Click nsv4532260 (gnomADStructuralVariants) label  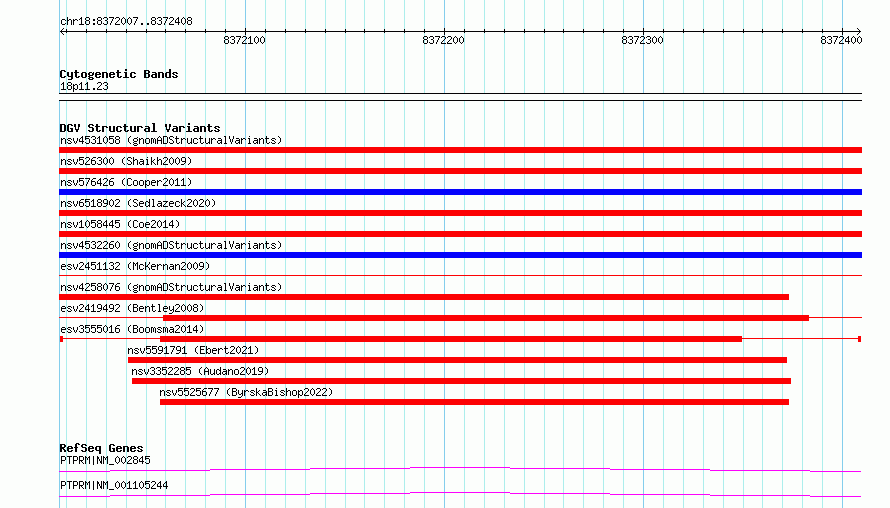[171, 245]
